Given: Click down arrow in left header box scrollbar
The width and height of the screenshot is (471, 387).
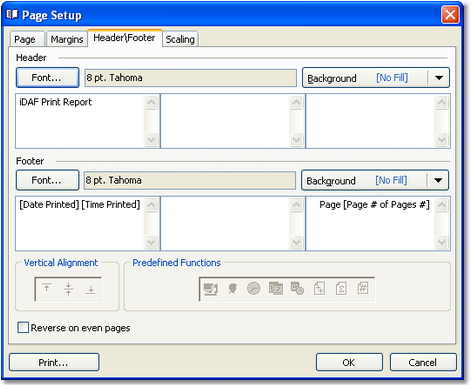Looking at the screenshot, I should [x=151, y=140].
